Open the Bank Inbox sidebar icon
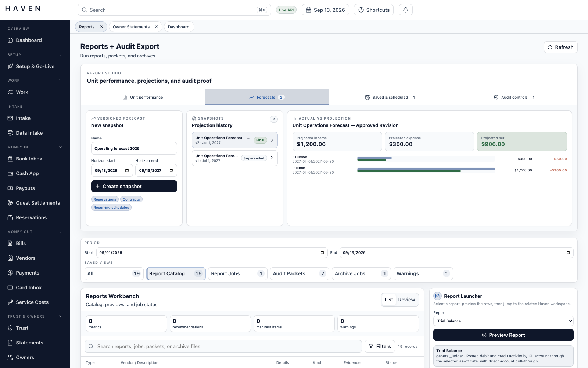 [10, 159]
